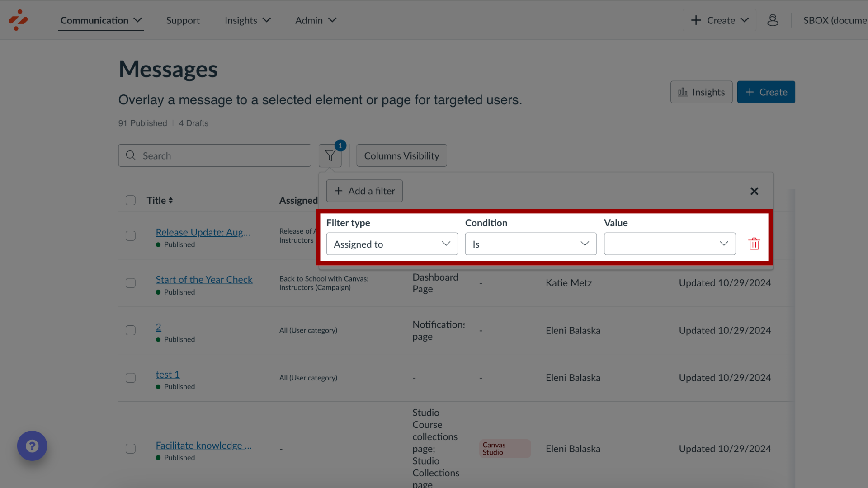Click the Canvas Studio tag
Viewport: 868px width, 488px height.
point(505,449)
